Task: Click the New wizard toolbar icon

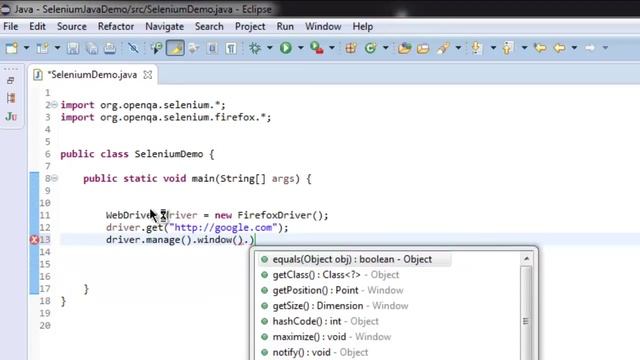Action: (12, 48)
